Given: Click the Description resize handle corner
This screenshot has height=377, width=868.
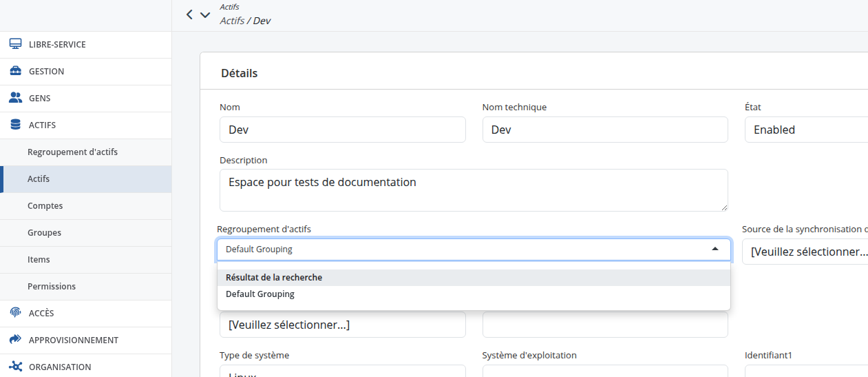Looking at the screenshot, I should coord(724,207).
